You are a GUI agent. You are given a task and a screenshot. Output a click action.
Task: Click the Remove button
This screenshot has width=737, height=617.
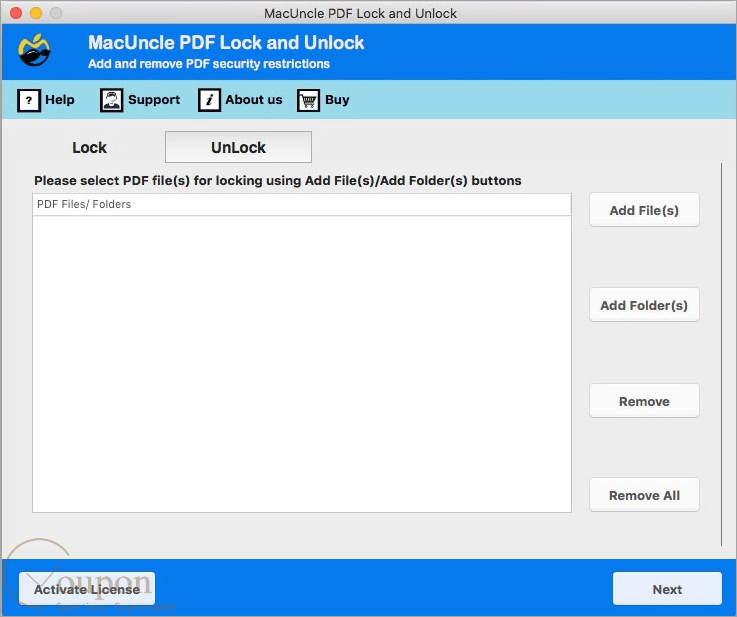tap(644, 401)
